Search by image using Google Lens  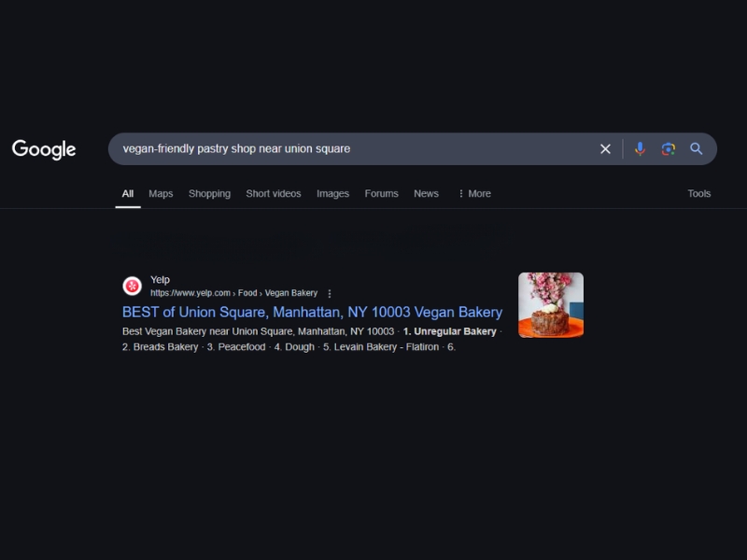668,148
